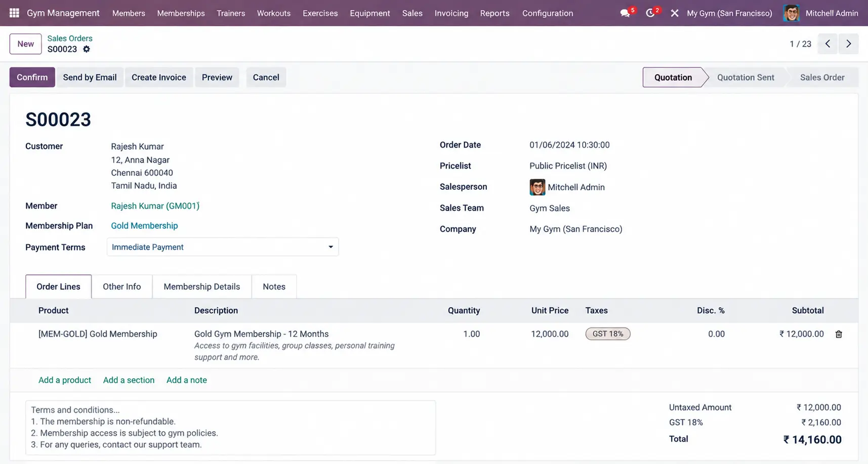Image resolution: width=868 pixels, height=464 pixels.
Task: Click the X debug tools icon
Action: click(675, 13)
